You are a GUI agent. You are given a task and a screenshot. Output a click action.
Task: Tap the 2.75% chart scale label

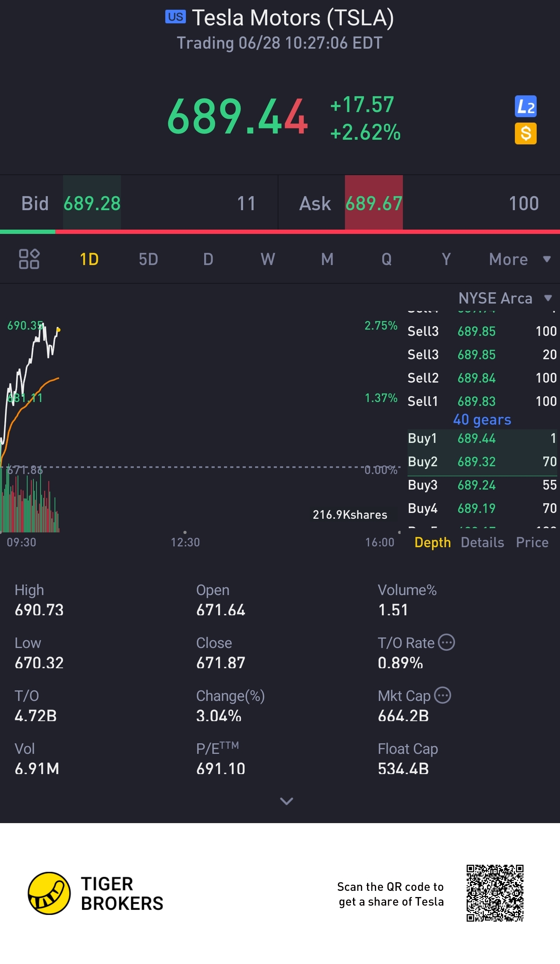click(x=381, y=325)
